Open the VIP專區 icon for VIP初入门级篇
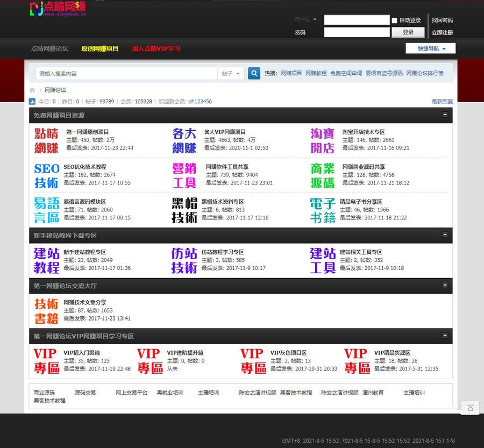Viewport: 484px width, 448px height. (x=46, y=361)
